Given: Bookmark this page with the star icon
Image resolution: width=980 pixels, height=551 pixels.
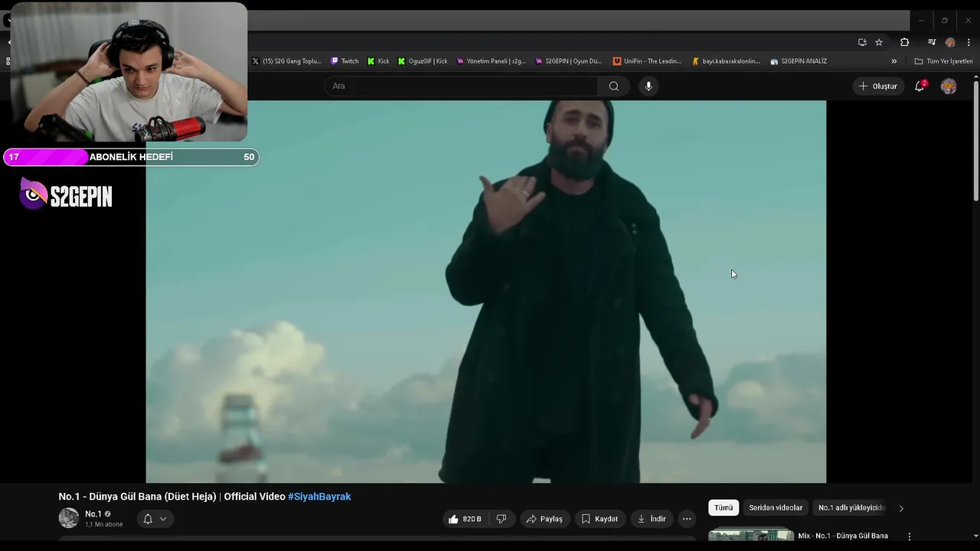Looking at the screenshot, I should [879, 42].
